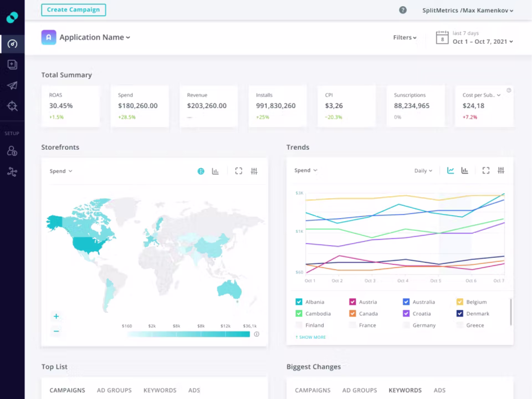
Task: Click the Create Campaign button
Action: pos(73,10)
